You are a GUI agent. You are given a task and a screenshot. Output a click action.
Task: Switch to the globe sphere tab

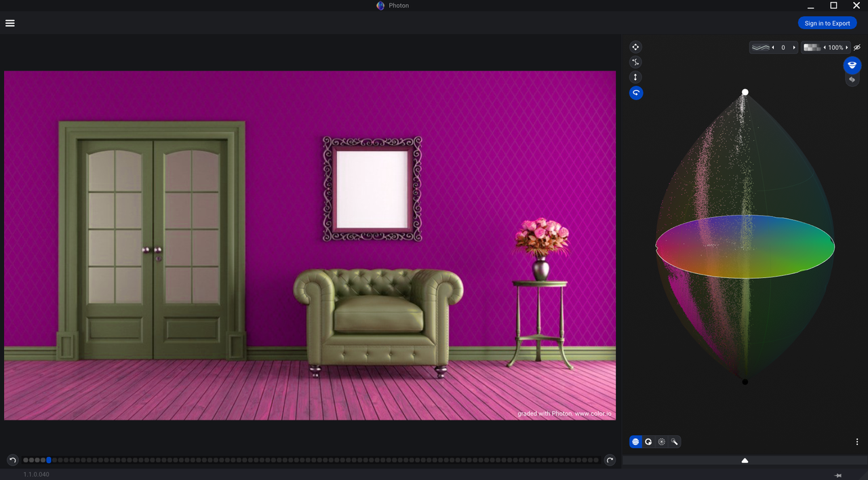[x=635, y=442]
